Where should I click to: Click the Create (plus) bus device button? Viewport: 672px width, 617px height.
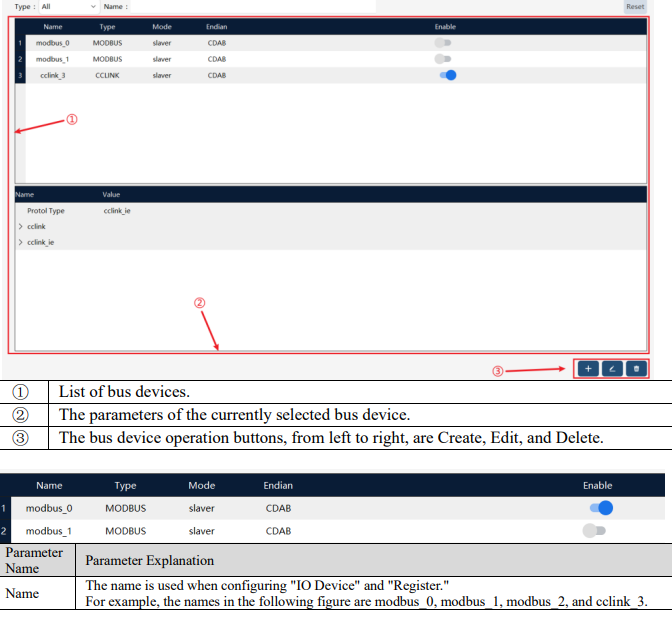click(x=588, y=368)
